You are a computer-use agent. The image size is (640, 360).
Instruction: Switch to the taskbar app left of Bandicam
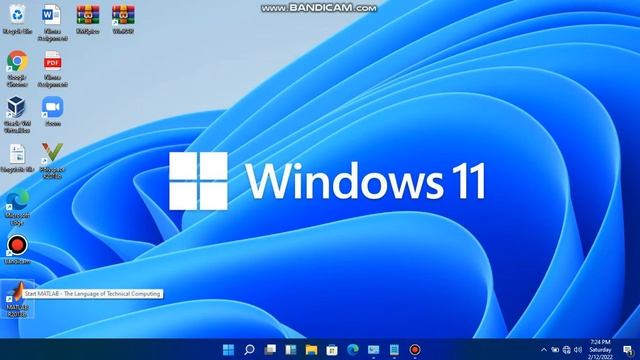pos(394,350)
